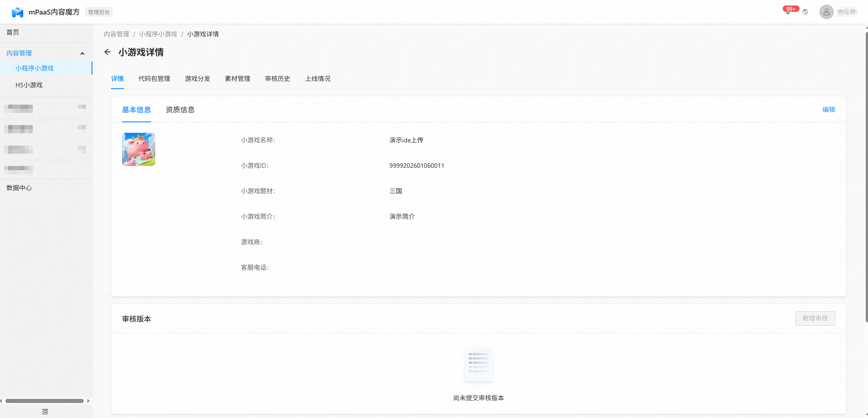Click the empty audit list illustration
The image size is (868, 418).
coord(478,365)
